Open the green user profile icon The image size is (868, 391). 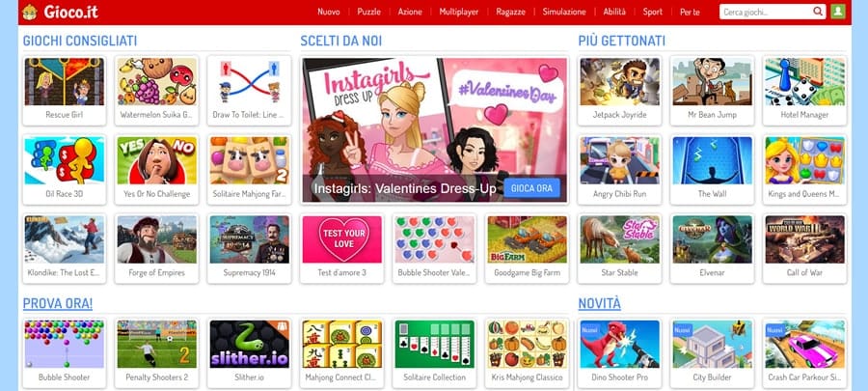coord(838,11)
